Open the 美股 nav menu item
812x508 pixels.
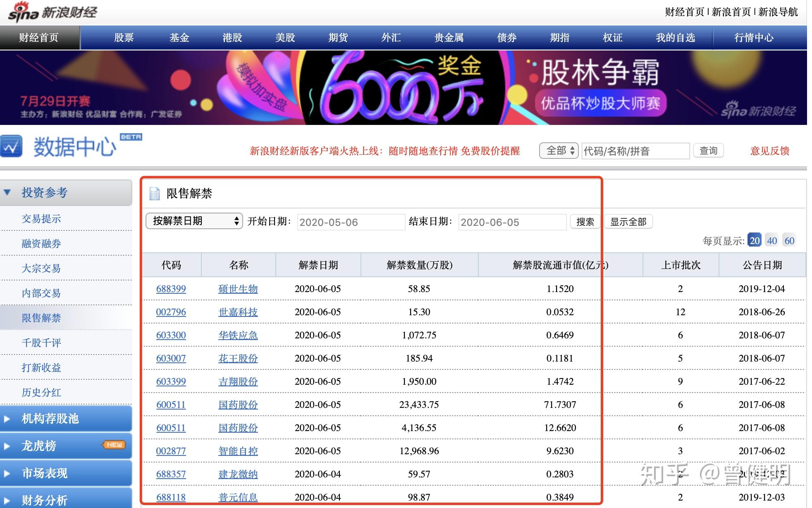click(285, 38)
